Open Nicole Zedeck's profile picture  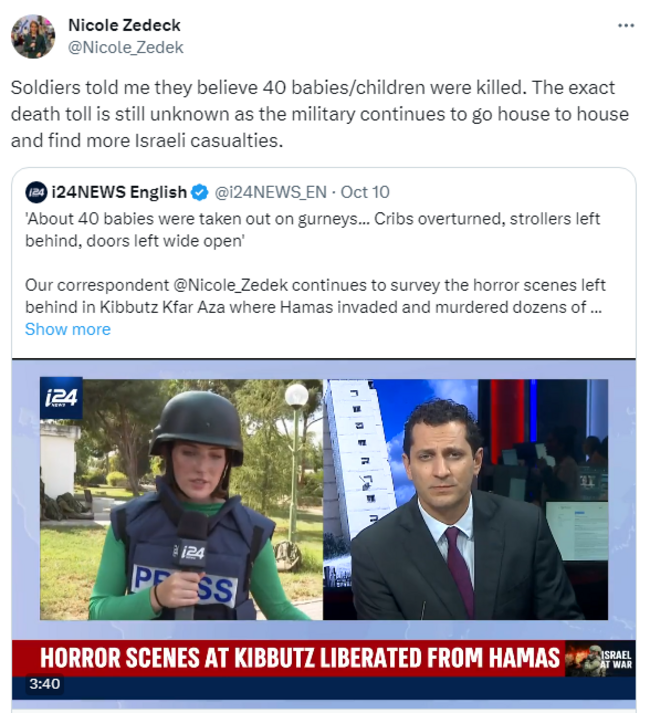[33, 36]
